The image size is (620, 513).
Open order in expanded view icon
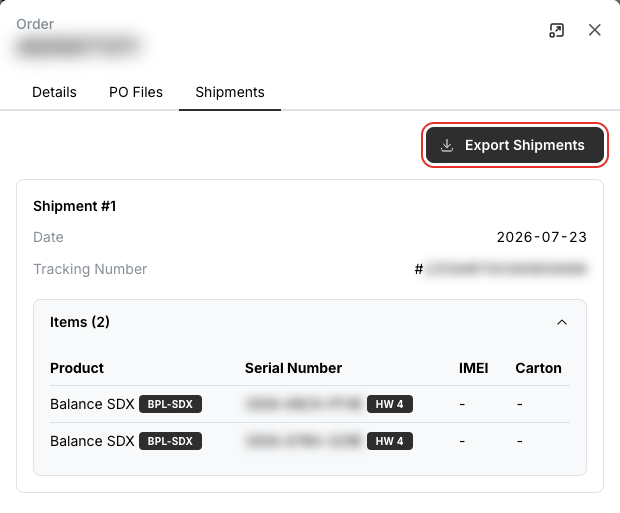pyautogui.click(x=556, y=30)
